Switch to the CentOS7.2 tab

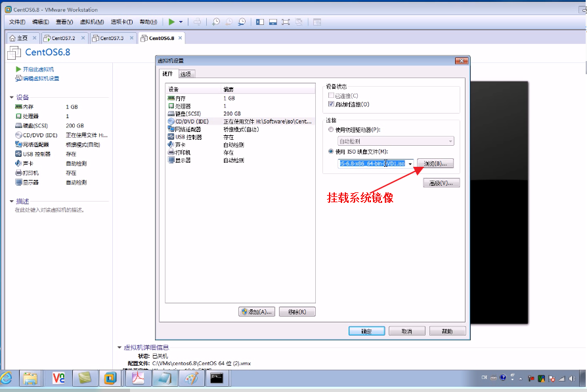coord(64,38)
